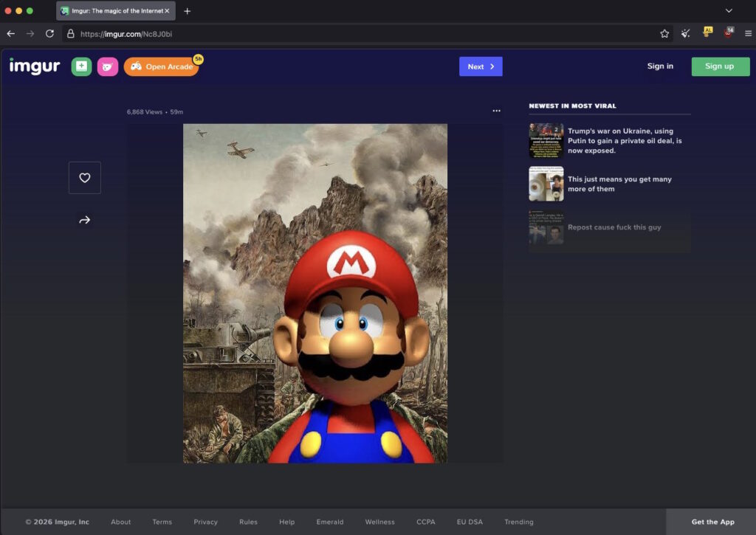Image resolution: width=756 pixels, height=535 pixels.
Task: Open 'Trump's war on Ukraine' post title
Action: coord(625,141)
